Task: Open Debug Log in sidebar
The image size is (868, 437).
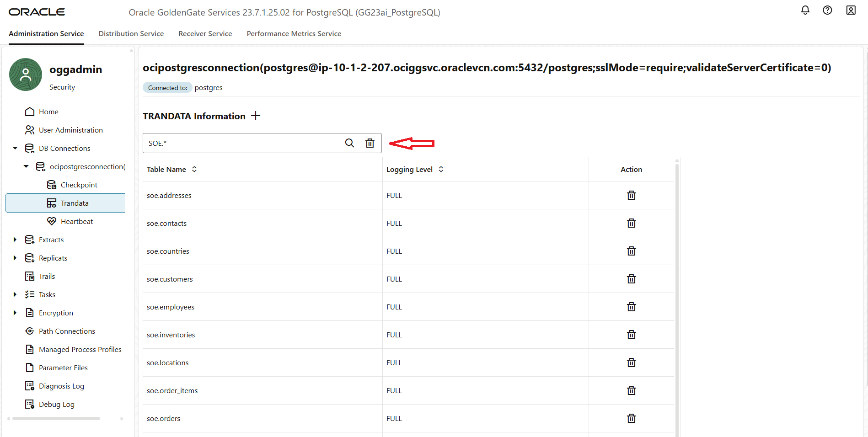Action: pyautogui.click(x=57, y=404)
